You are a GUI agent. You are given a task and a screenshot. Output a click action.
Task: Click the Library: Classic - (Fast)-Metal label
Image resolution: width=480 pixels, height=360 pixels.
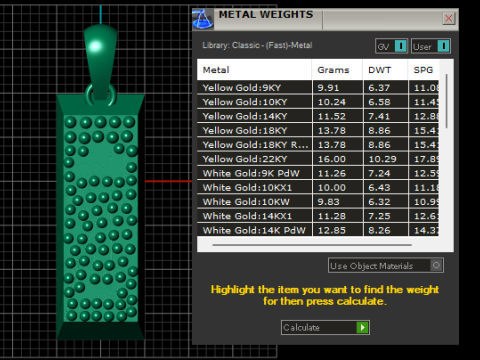point(257,45)
